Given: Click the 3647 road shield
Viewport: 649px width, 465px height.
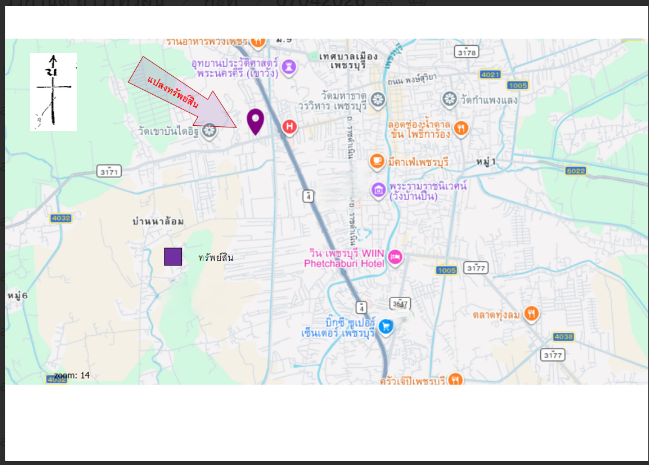Looking at the screenshot, I should coord(400,304).
